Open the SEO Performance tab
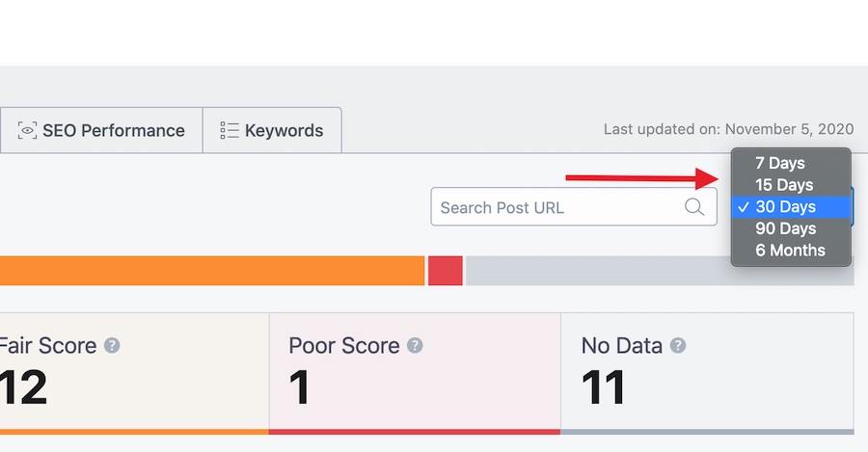Screen dimensions: 868x452 (x=101, y=130)
